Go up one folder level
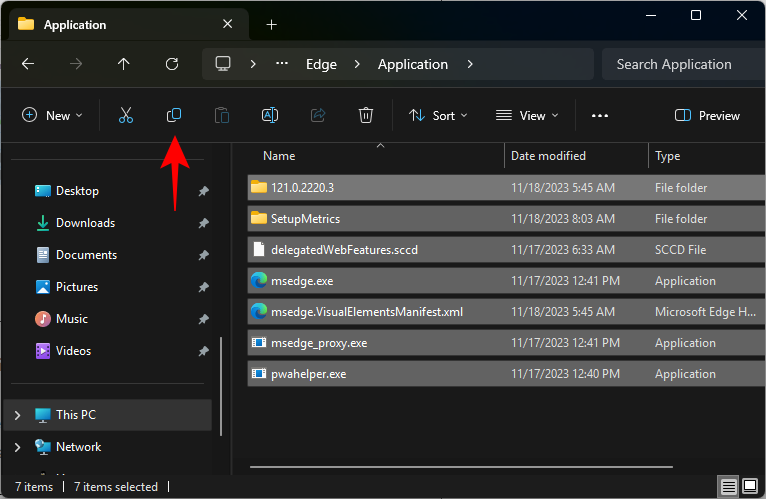Screen dimensions: 766x499 (124, 64)
